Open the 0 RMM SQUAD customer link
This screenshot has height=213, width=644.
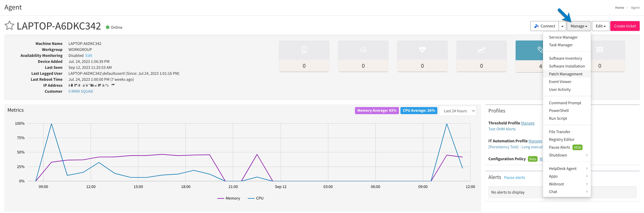[80, 91]
